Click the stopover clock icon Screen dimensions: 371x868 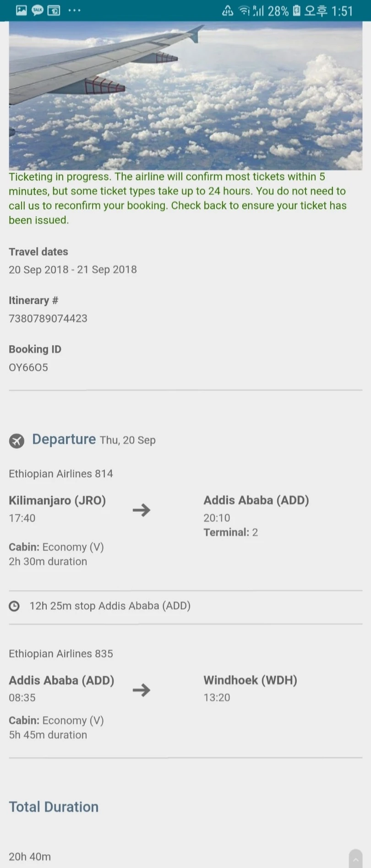click(15, 606)
